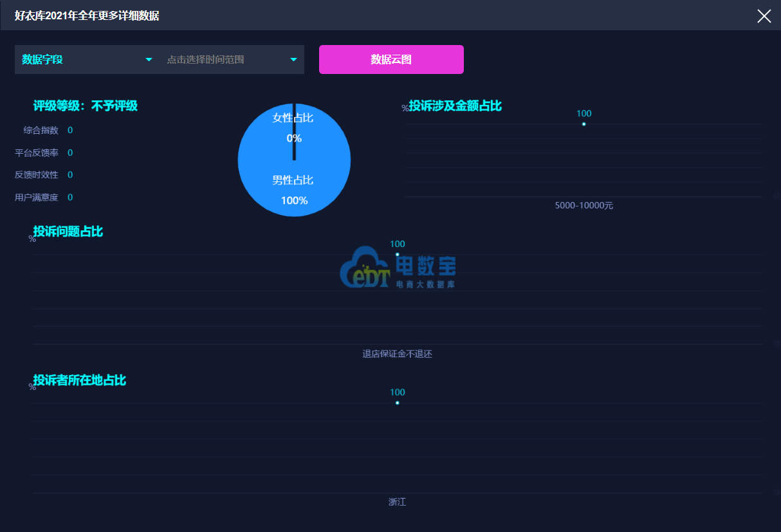Screen dimensions: 781x532
Task: Select the 5000-10000元 data point in 投诉涉及金额占比
Action: (x=584, y=124)
